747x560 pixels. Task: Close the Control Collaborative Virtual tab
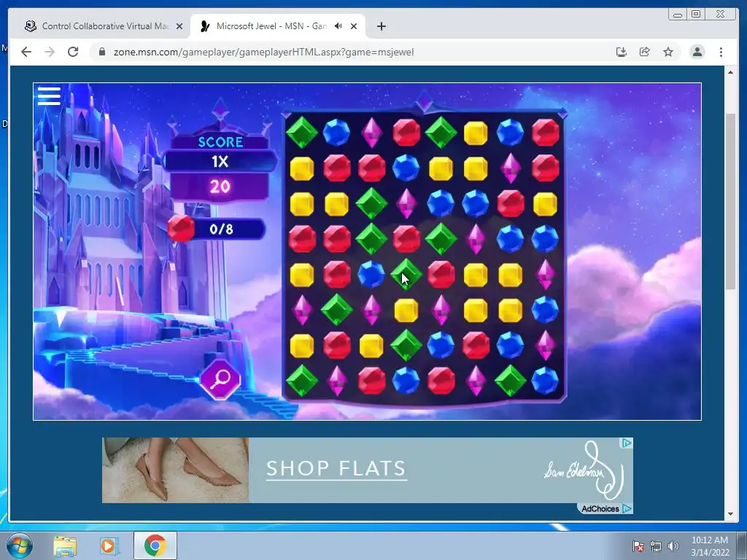click(179, 26)
